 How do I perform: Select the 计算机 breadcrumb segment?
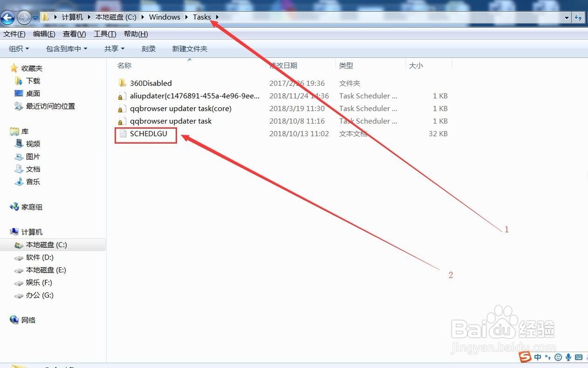[x=72, y=17]
